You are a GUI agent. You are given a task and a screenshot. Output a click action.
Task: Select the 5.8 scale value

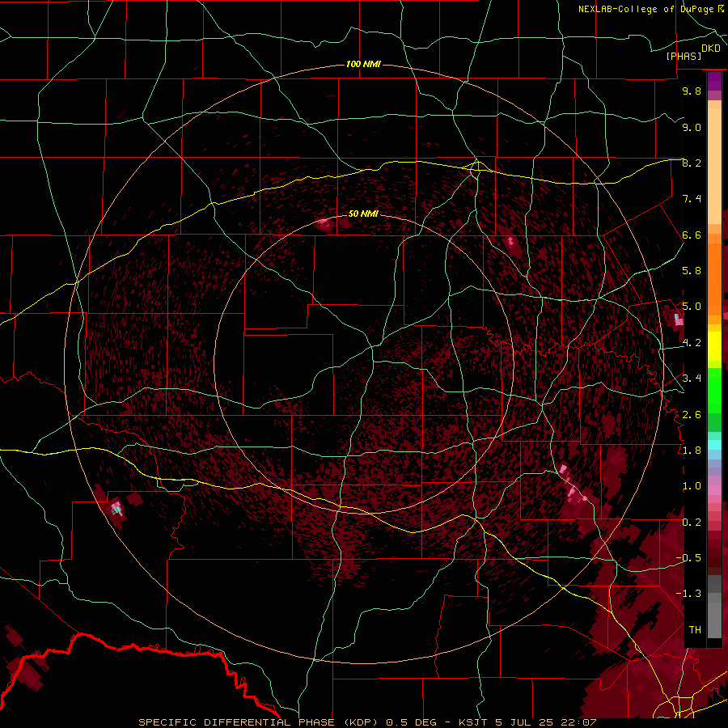coord(692,271)
